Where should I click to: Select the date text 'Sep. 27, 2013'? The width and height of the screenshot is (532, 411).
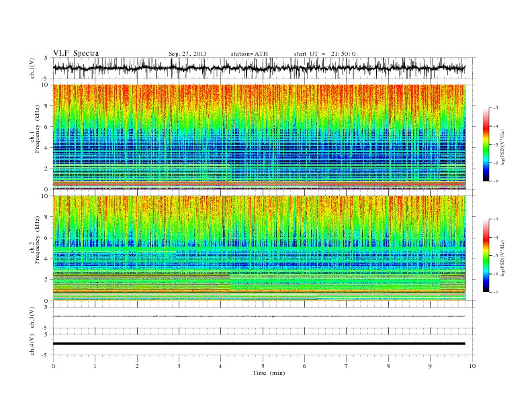coord(187,54)
